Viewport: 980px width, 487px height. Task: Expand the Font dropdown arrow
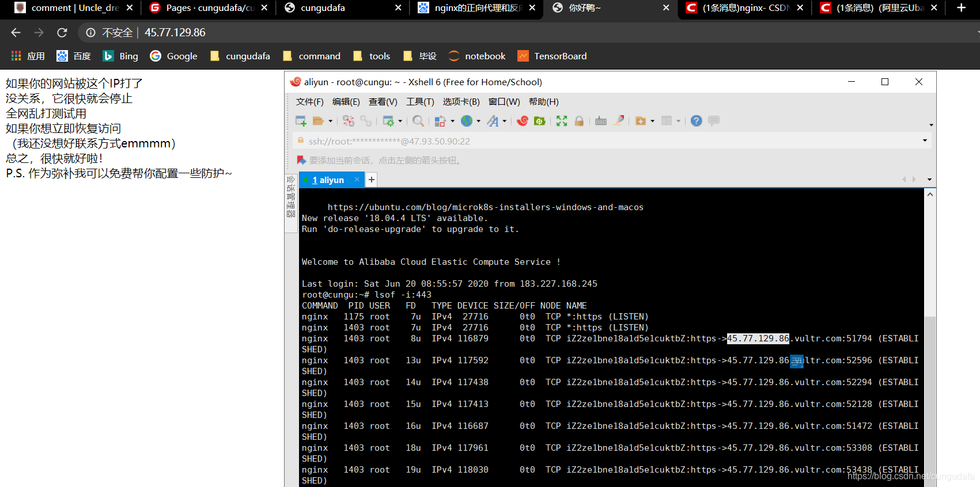504,121
